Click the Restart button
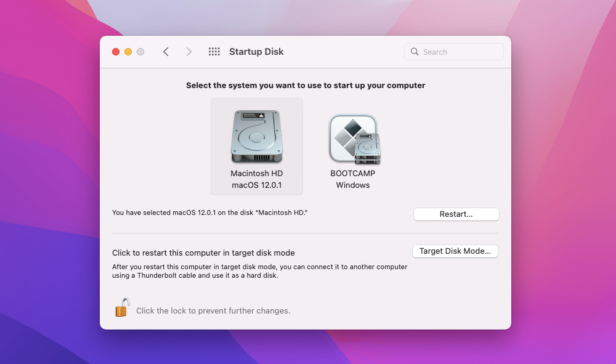 [x=456, y=214]
